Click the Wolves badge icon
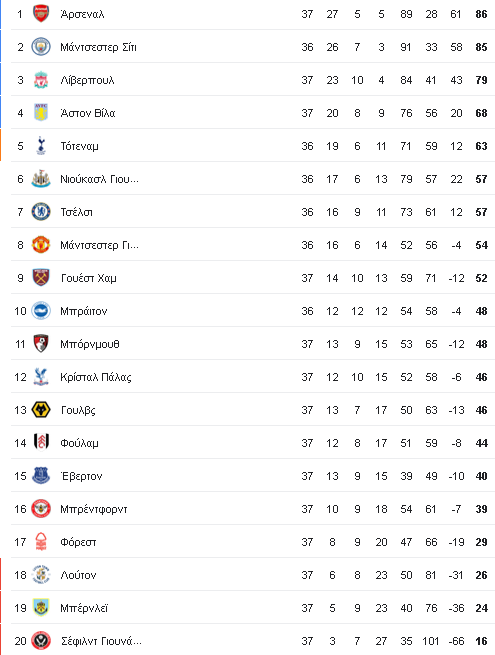Screen dimensions: 495x655 point(41,410)
